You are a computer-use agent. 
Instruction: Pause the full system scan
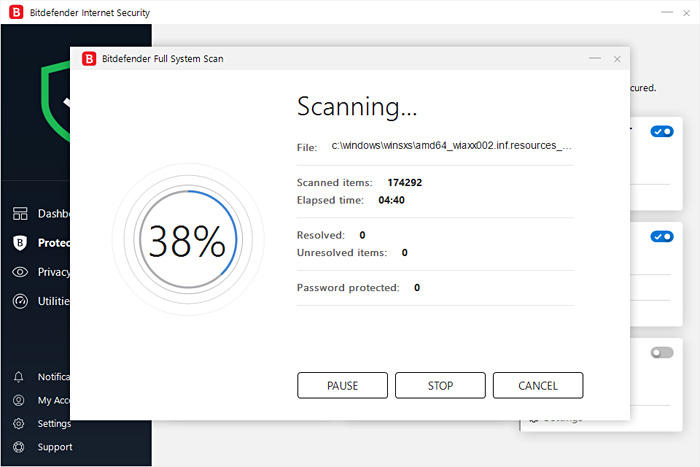pyautogui.click(x=342, y=385)
